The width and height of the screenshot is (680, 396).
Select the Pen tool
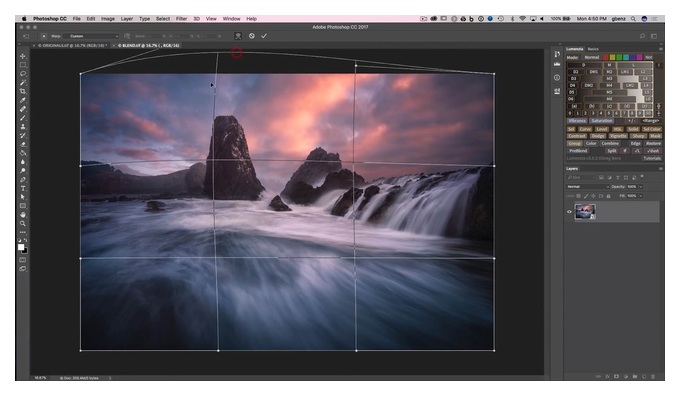click(23, 180)
